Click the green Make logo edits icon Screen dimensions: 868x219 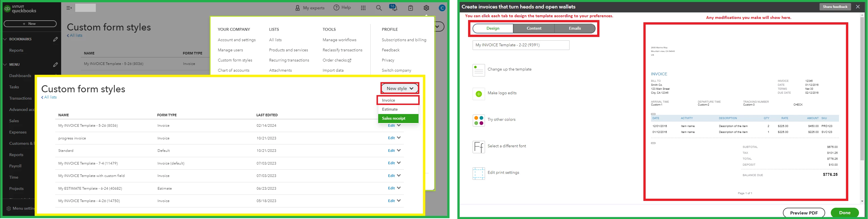point(479,94)
